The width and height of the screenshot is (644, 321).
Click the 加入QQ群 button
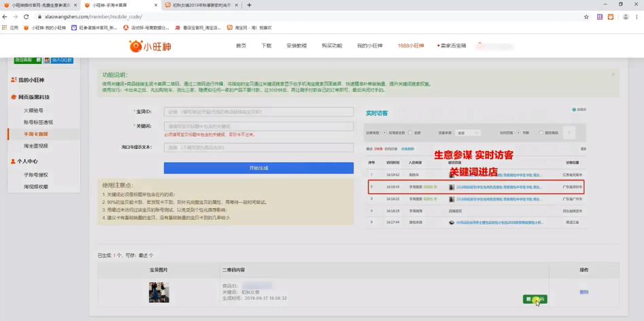pos(58,60)
